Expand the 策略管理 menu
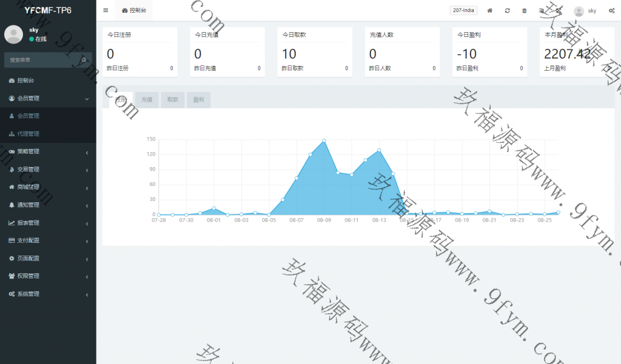The image size is (621, 364). 28,151
